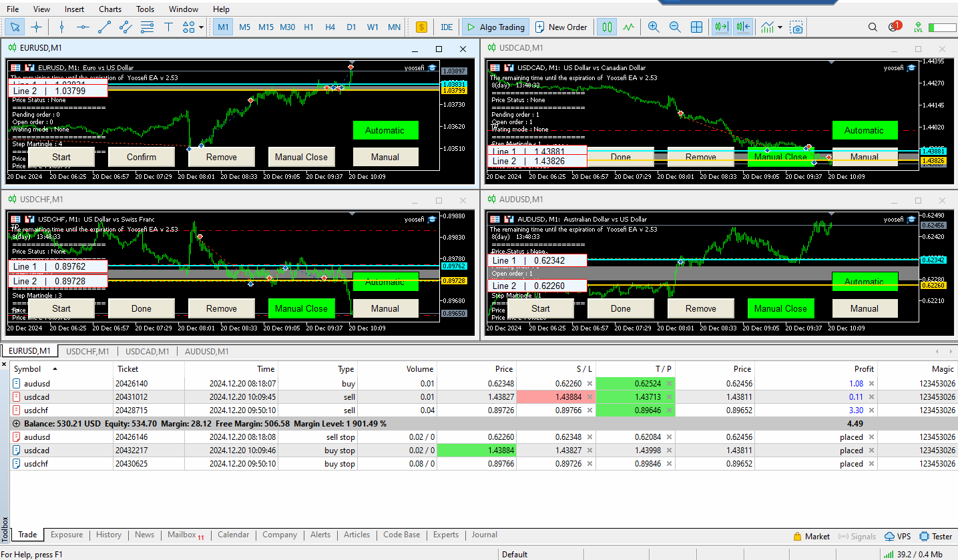Click Remove in the USDCHF chart
Screen dimensions: 958x560
coord(222,308)
